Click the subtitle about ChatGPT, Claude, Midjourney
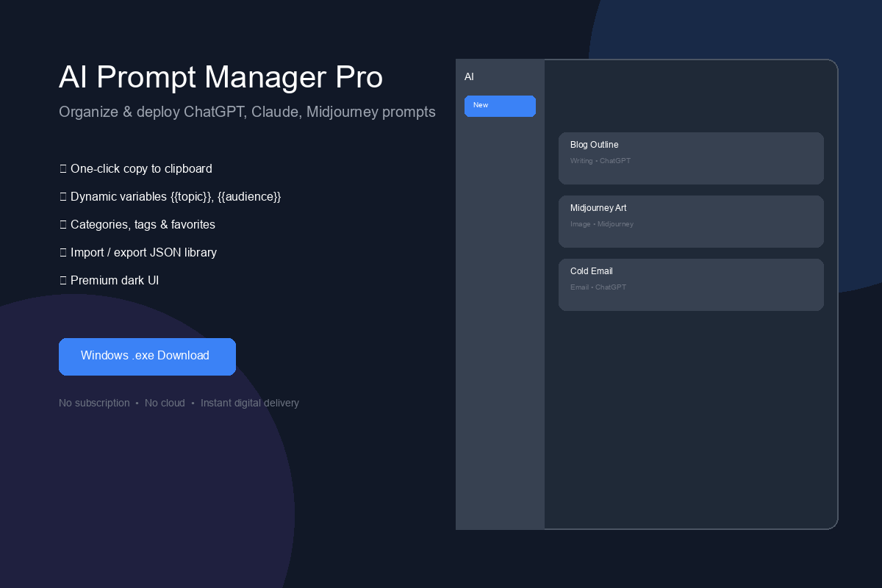 [247, 112]
